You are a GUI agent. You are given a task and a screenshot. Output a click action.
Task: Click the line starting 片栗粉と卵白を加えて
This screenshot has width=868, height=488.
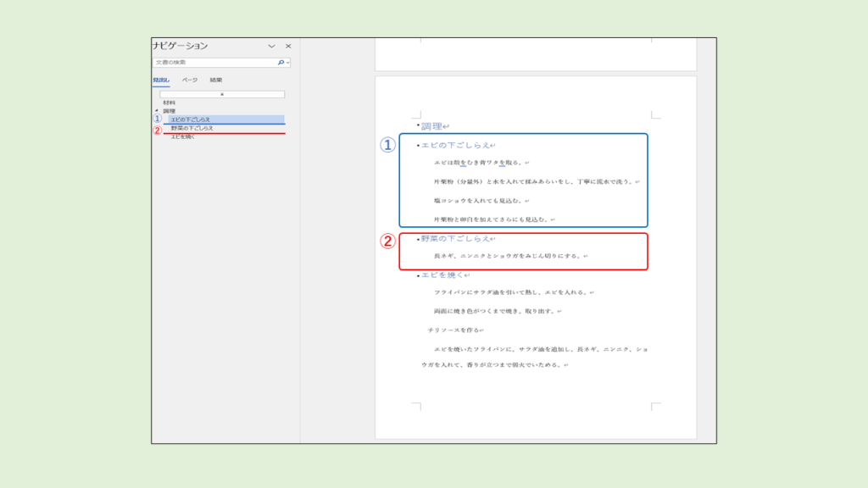pyautogui.click(x=492, y=219)
